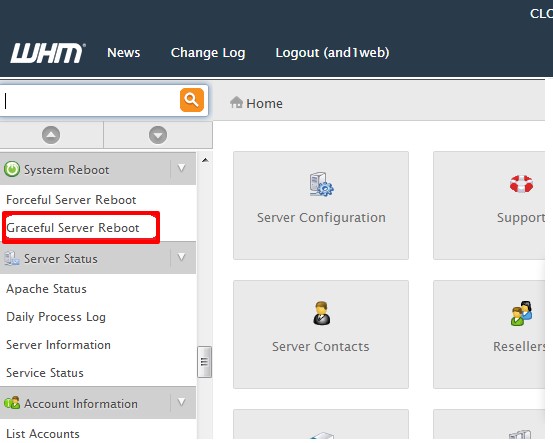Click the Home house icon in breadcrumb

point(236,103)
